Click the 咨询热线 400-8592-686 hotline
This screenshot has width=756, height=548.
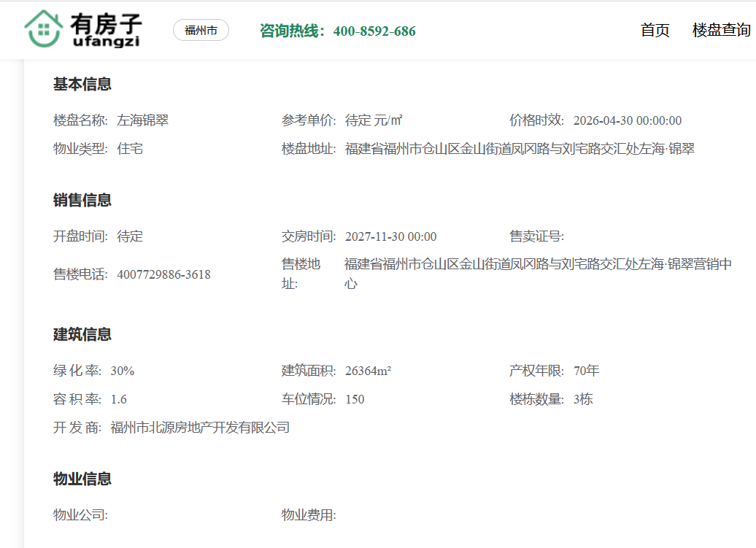tap(337, 31)
